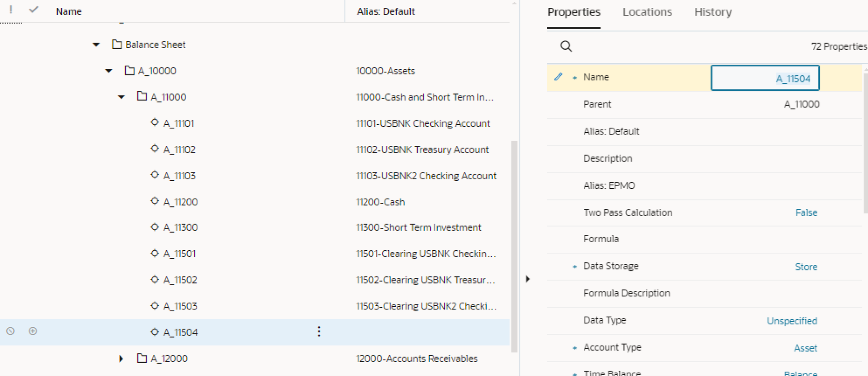Viewport: 868px width, 376px height.
Task: Click the exclamation column header icon
Action: tap(11, 10)
